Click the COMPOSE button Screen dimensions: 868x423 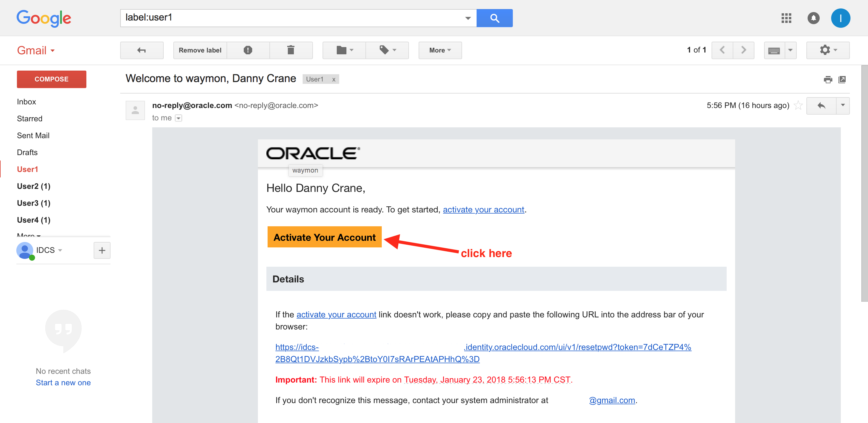point(52,79)
